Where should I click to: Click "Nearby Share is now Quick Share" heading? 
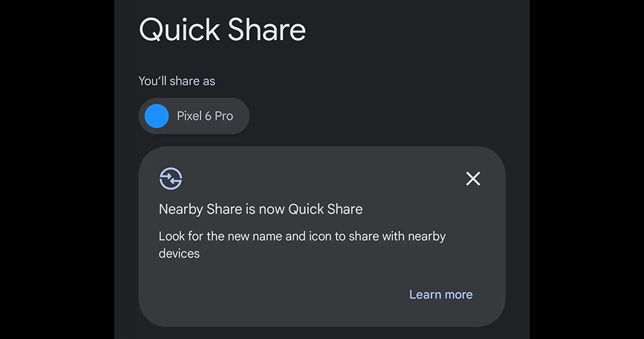(260, 209)
